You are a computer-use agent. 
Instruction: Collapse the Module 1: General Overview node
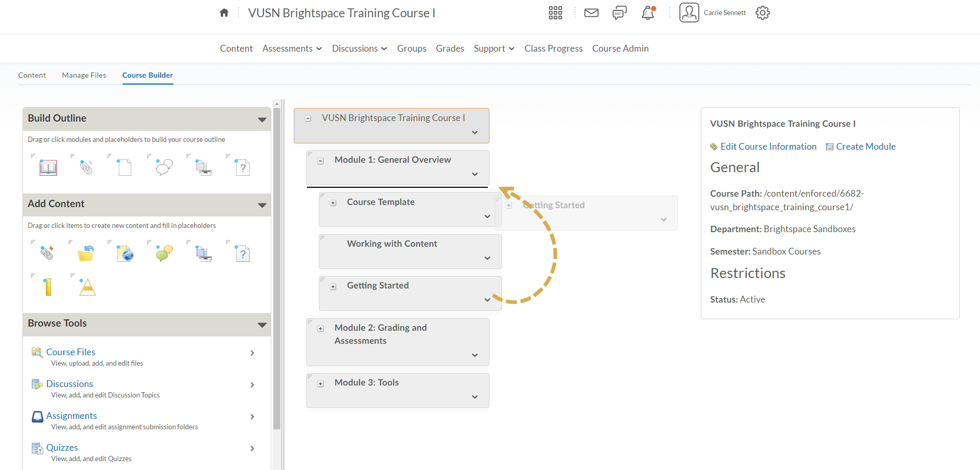[x=320, y=161]
